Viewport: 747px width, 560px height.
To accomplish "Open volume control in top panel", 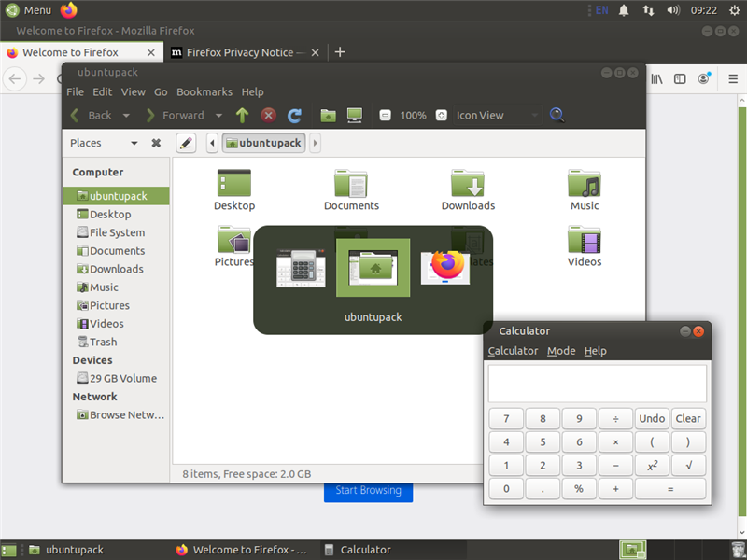I will 672,10.
